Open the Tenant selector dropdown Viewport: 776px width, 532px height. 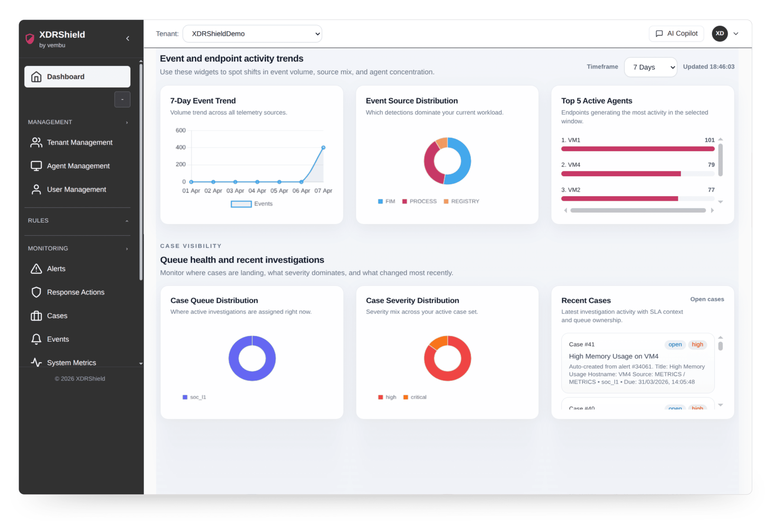(x=252, y=34)
